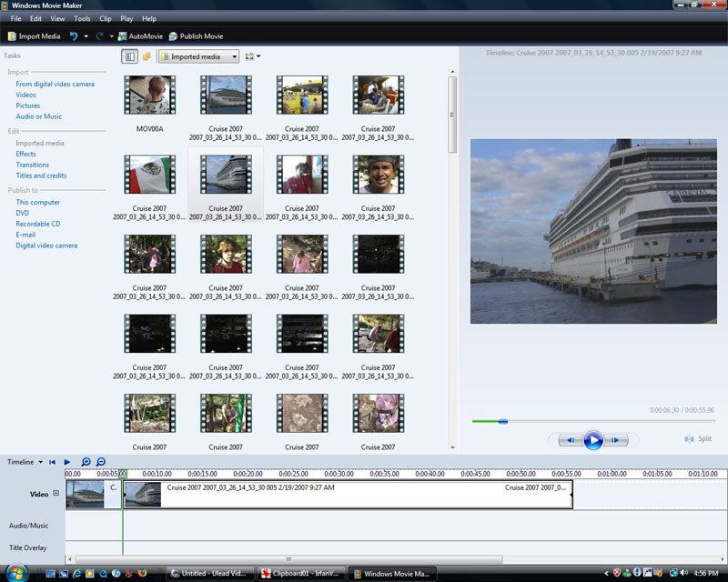Open the redo history dropdown arrow

pyautogui.click(x=111, y=36)
